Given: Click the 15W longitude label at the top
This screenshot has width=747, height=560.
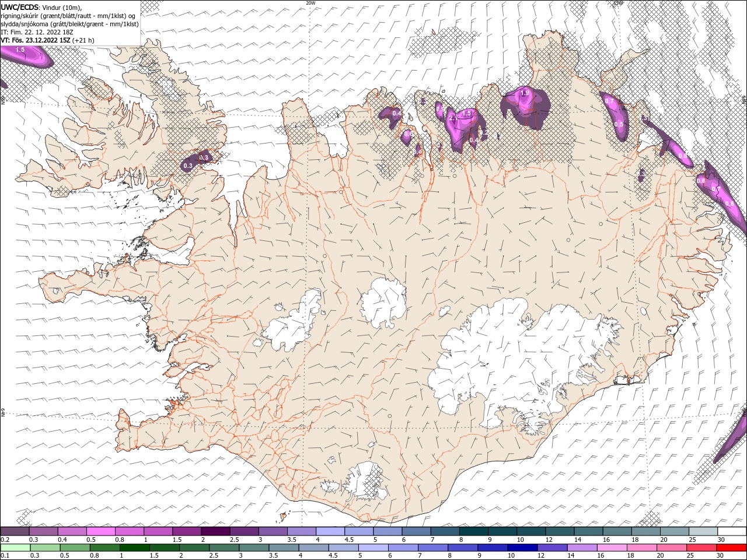Looking at the screenshot, I should pos(618,3).
